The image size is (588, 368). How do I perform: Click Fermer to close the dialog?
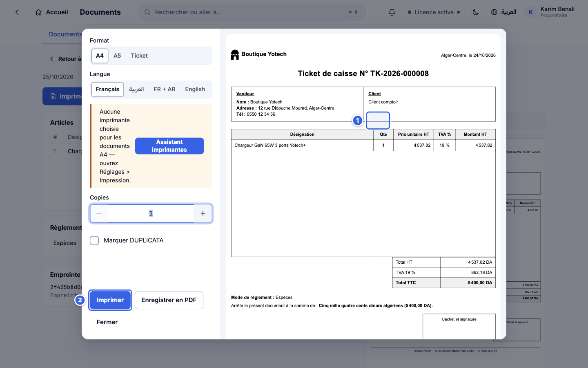click(107, 322)
